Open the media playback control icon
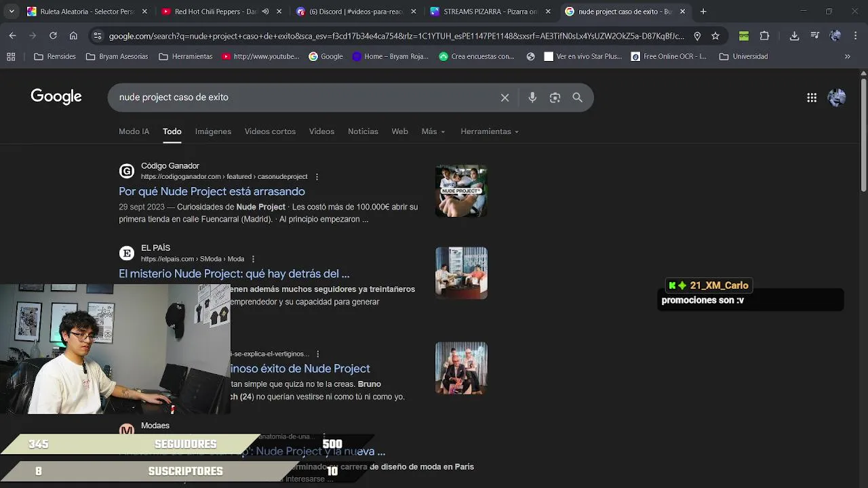The width and height of the screenshot is (868, 488). [814, 36]
